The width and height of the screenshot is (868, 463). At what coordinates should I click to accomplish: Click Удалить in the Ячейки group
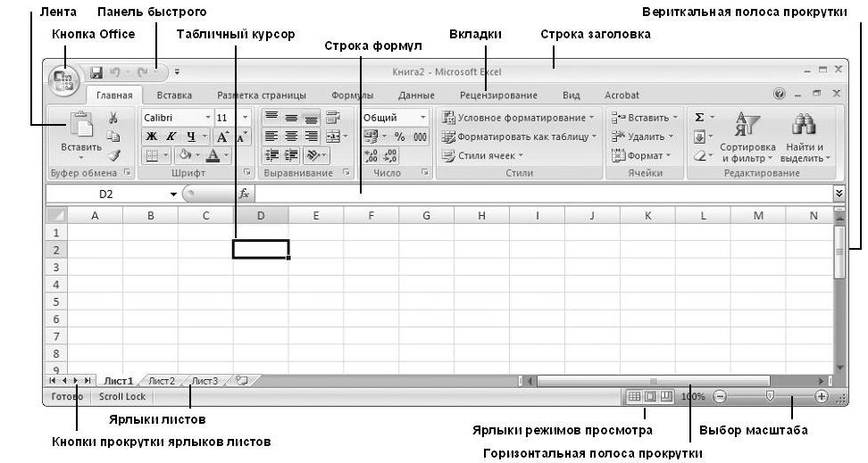click(x=642, y=136)
